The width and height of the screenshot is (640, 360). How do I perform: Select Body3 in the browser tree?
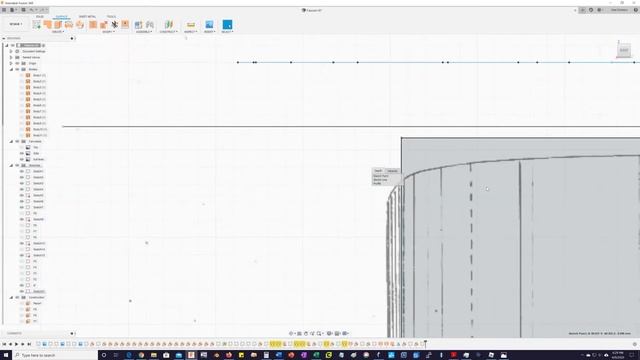[39, 87]
